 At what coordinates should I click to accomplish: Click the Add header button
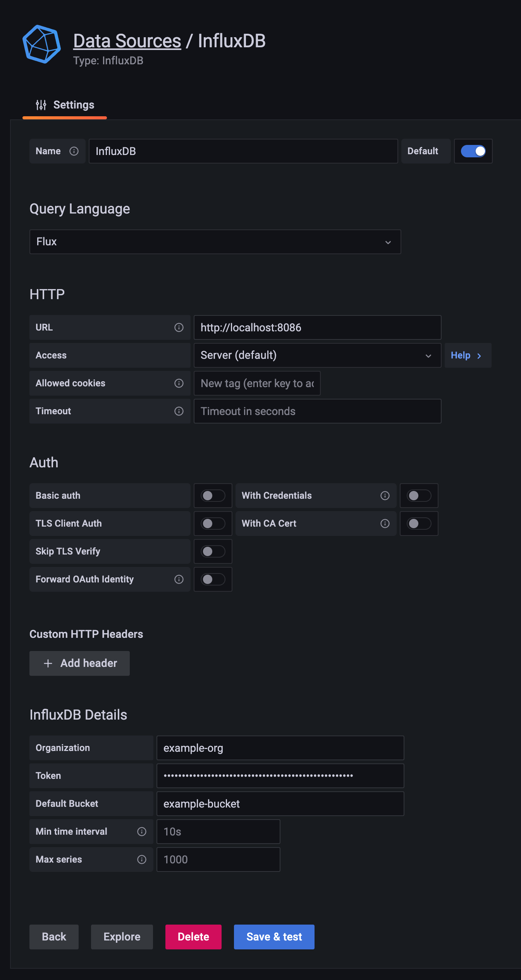tap(80, 663)
